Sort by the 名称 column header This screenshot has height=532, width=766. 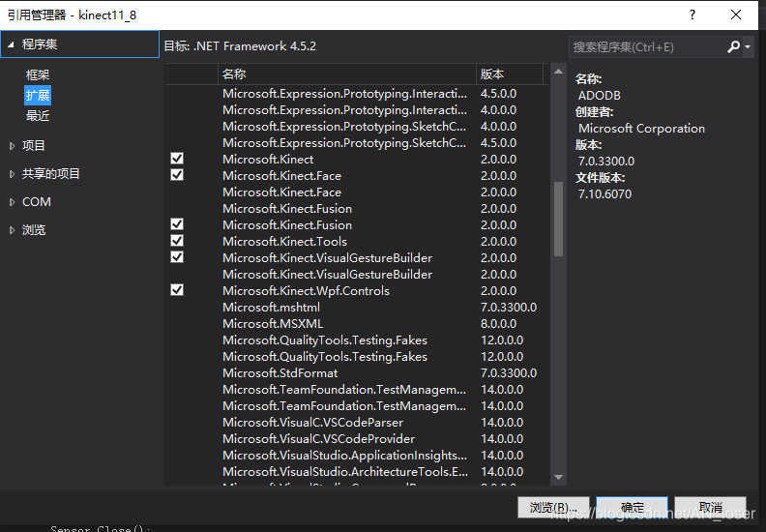click(x=347, y=74)
